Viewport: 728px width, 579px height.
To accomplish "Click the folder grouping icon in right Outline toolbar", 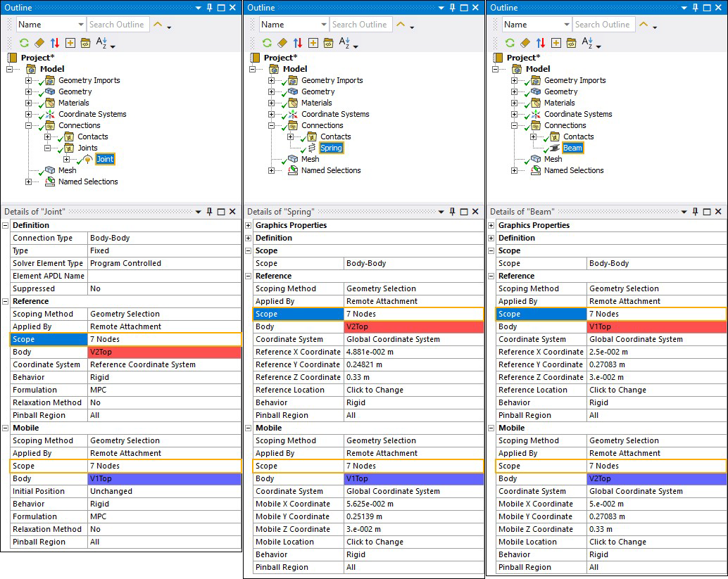I will point(571,43).
